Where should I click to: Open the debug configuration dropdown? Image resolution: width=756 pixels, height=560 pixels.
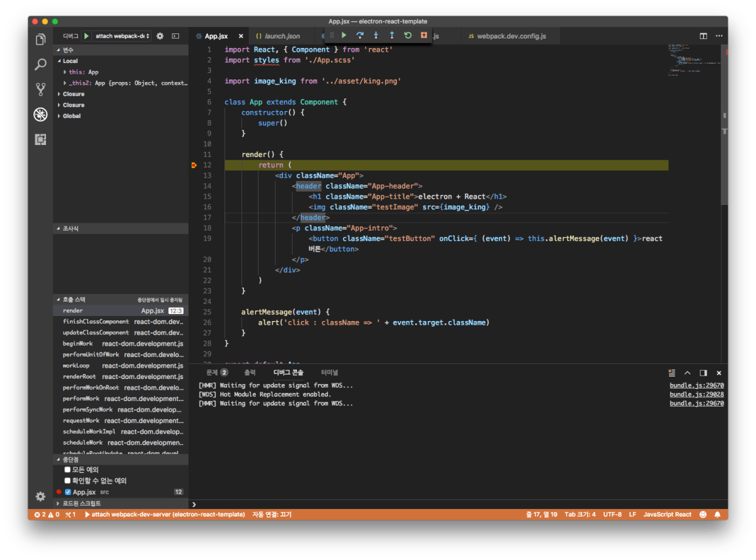(x=122, y=36)
